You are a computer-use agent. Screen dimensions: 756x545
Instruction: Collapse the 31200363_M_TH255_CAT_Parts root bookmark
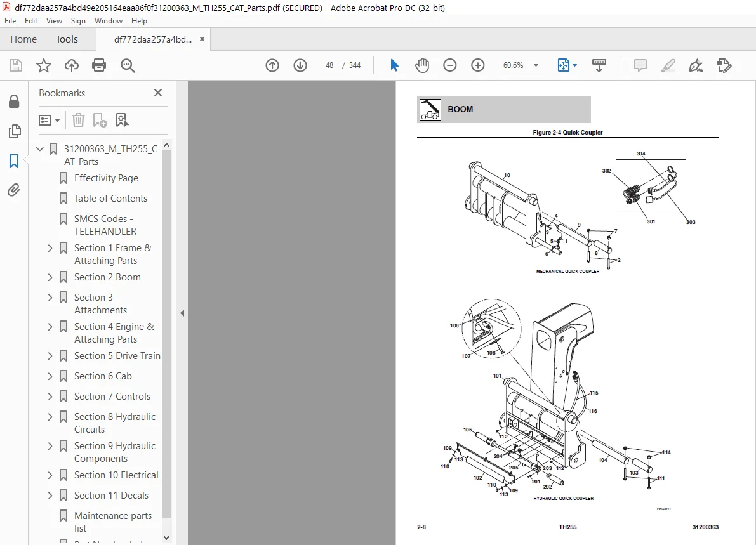coord(40,149)
